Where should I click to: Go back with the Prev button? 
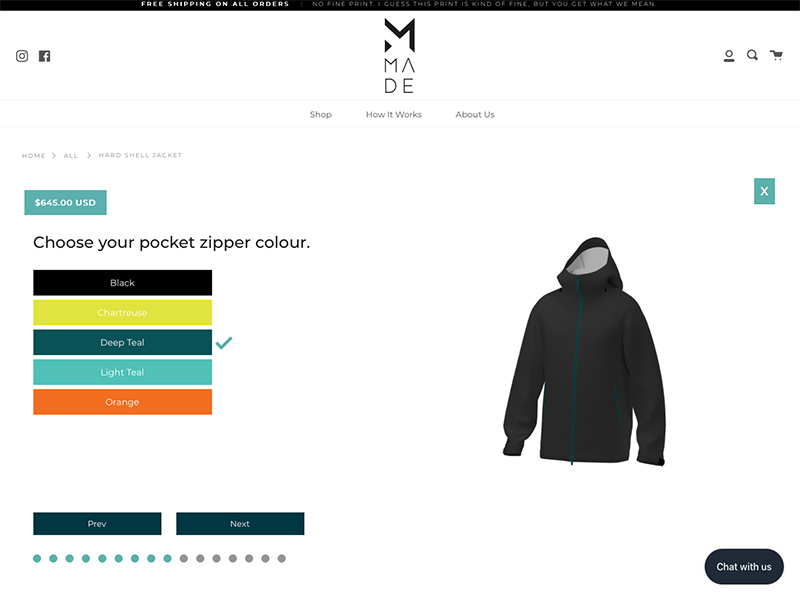tap(97, 523)
